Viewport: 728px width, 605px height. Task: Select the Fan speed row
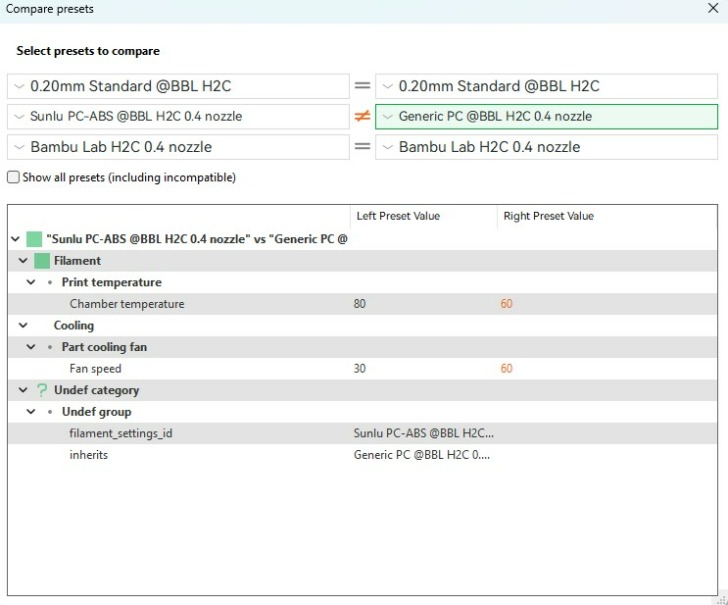[x=96, y=369]
